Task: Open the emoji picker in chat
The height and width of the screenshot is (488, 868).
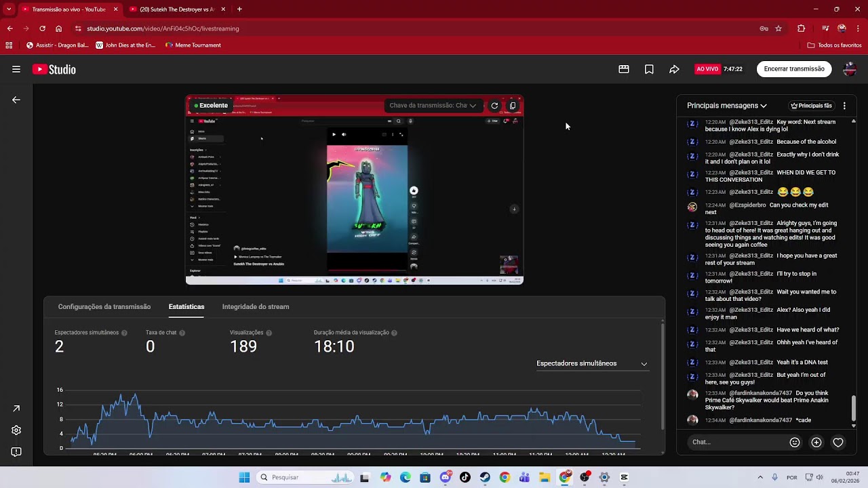Action: coord(795,443)
